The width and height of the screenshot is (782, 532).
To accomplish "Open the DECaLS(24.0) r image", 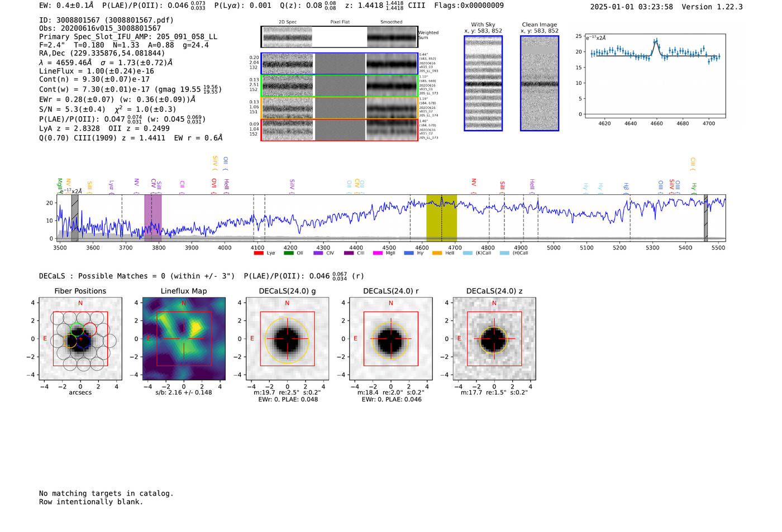I will [x=391, y=338].
